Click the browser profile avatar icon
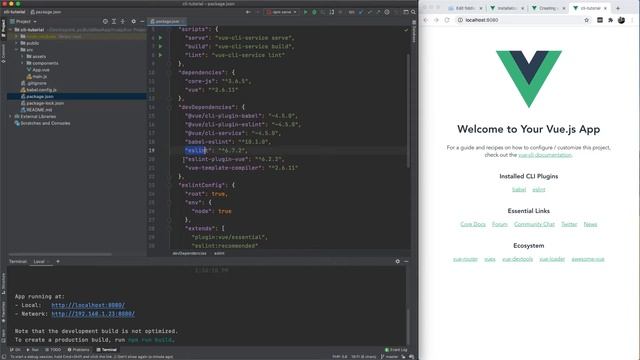Screen dimensions: 640x360 click(621, 20)
